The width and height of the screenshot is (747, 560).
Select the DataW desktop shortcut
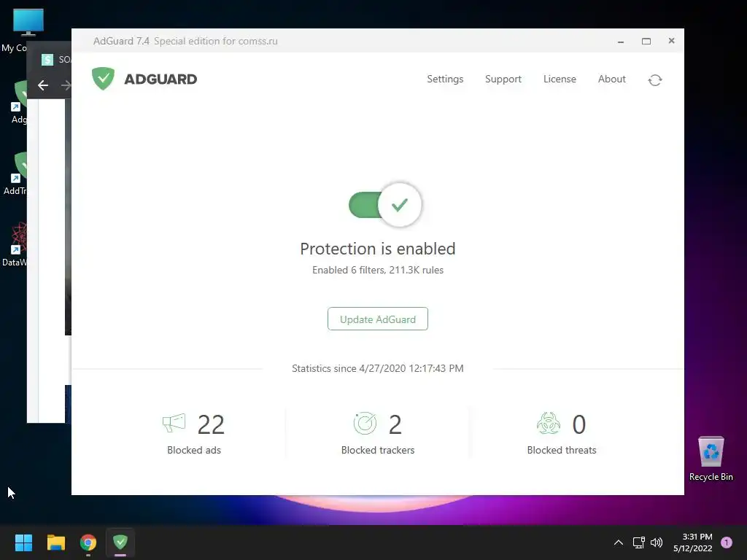pos(14,244)
